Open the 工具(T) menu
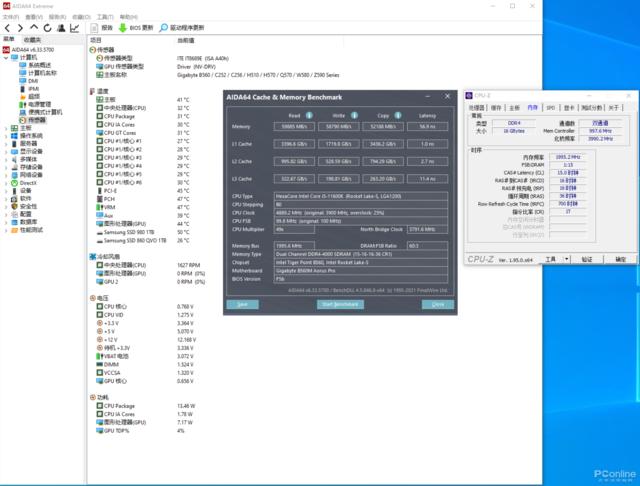Viewport: 640px width, 486px height. click(105, 17)
